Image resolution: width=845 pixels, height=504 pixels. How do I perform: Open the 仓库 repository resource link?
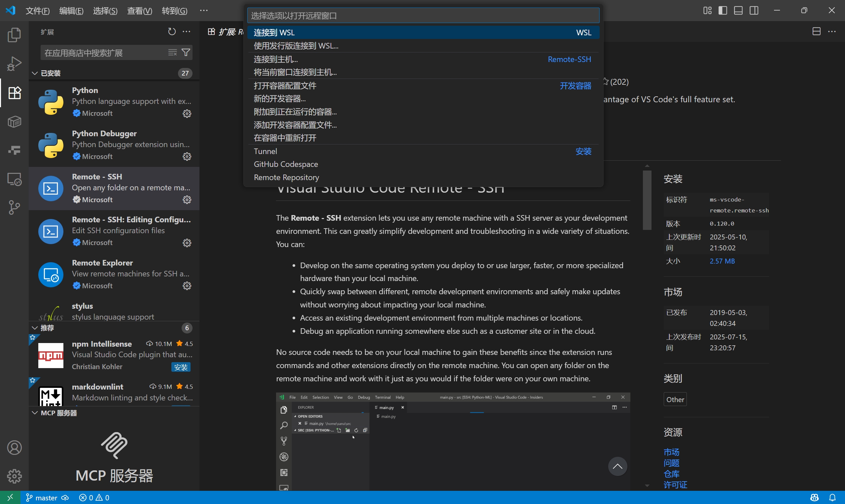coord(671,474)
